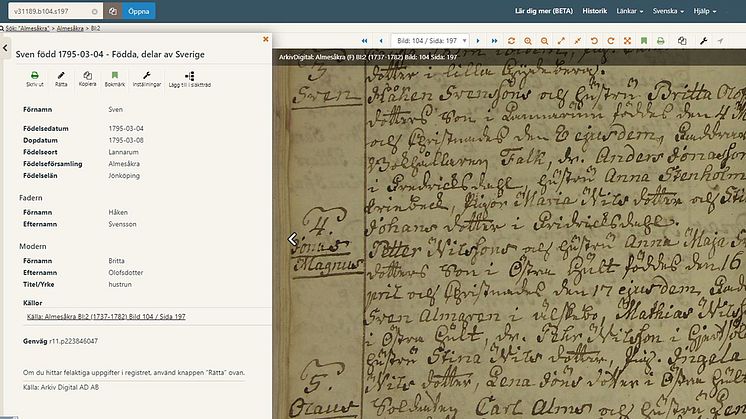Select the baptism date value 1795-03-08
The height and width of the screenshot is (419, 746).
126,140
